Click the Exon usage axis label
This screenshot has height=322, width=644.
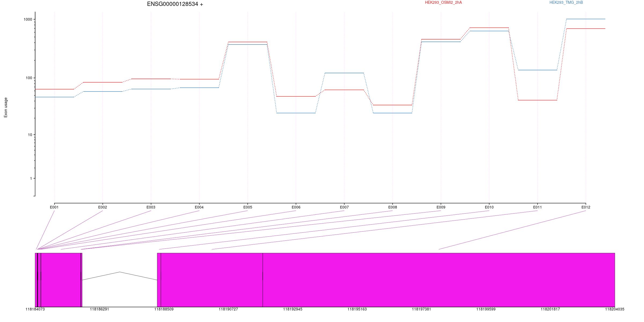pos(6,107)
